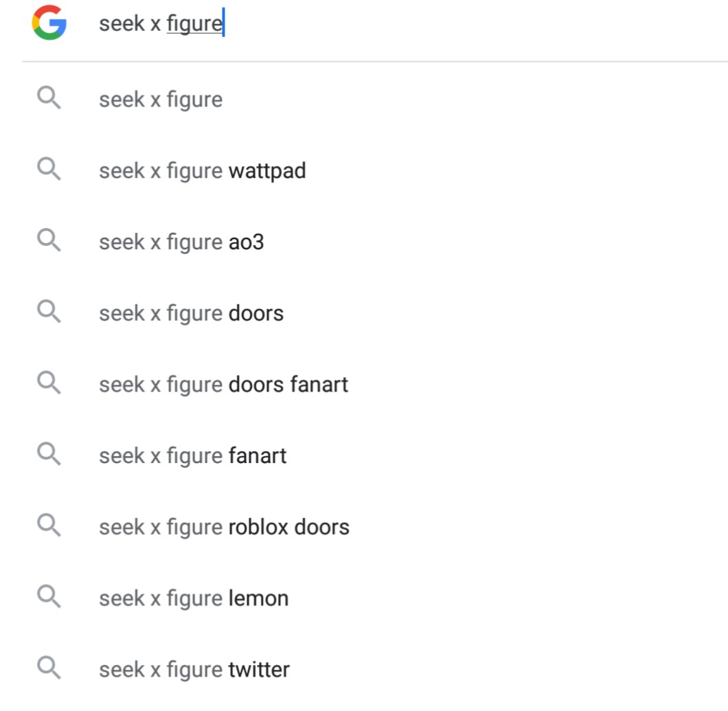The image size is (728, 711).
Task: Click magnifier icon beside 'seek x figure doors'
Action: point(49,313)
